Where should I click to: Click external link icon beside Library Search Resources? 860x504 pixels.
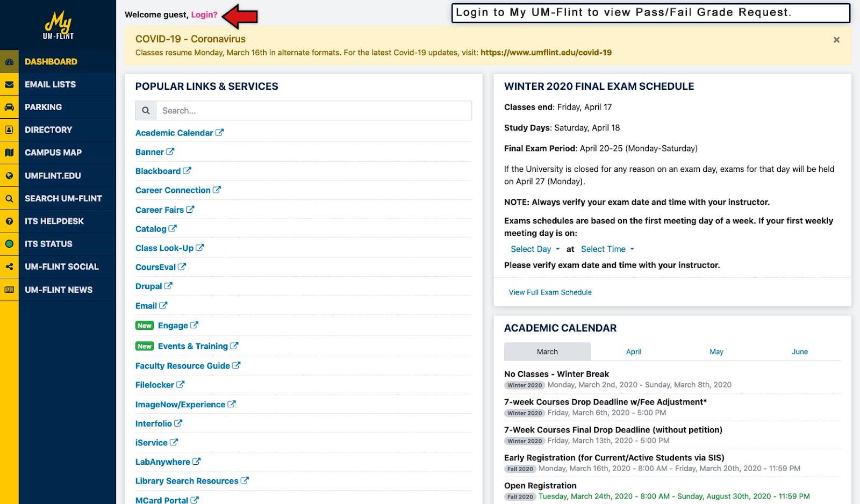(245, 480)
